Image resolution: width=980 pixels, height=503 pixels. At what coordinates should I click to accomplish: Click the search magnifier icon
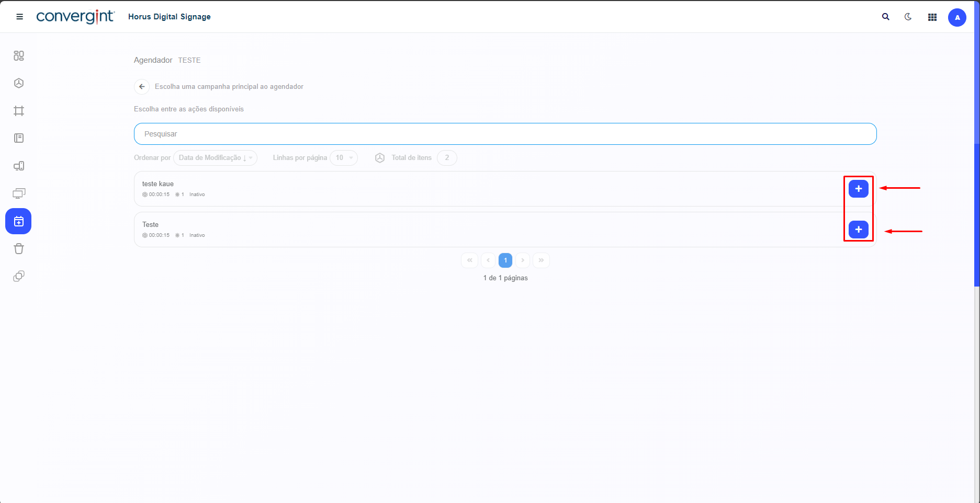pos(885,17)
